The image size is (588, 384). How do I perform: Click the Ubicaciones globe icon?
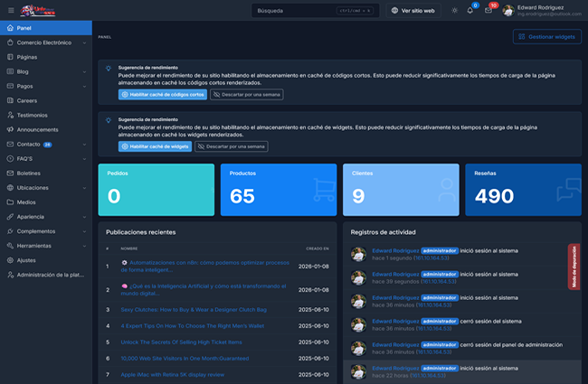point(10,188)
